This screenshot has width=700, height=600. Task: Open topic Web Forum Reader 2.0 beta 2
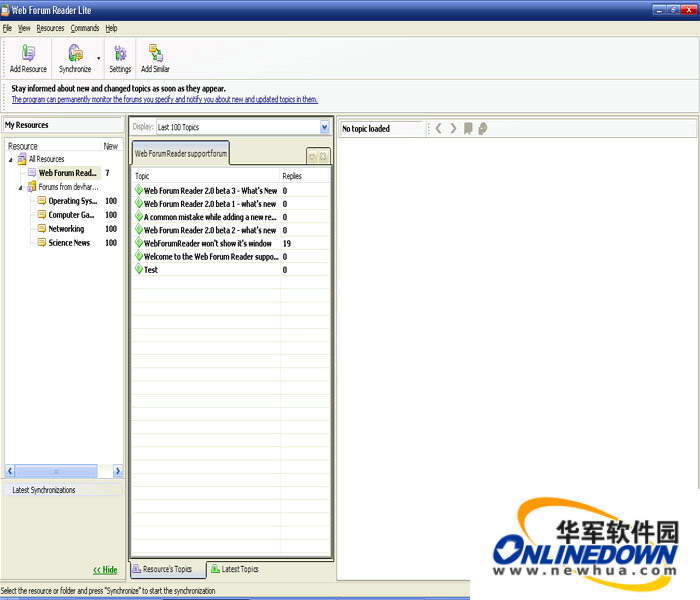pos(210,230)
